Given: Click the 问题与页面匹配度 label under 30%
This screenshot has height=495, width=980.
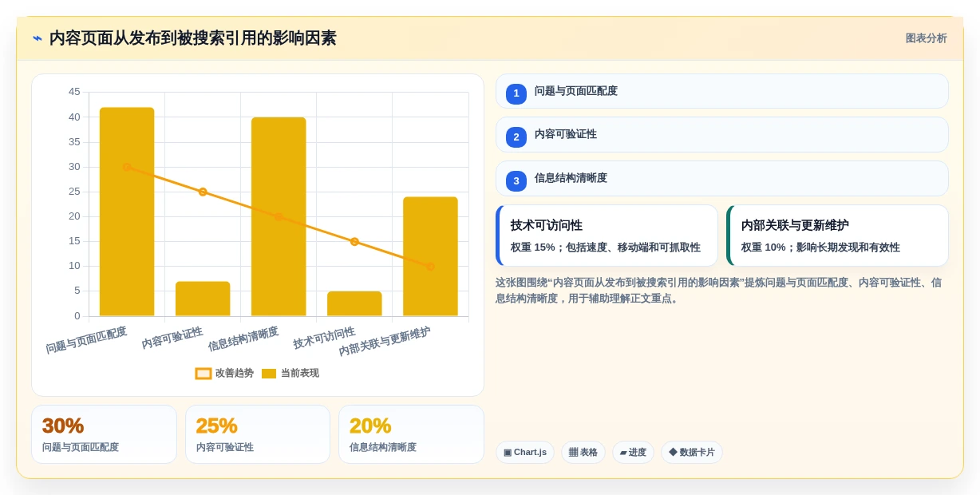Looking at the screenshot, I should pyautogui.click(x=81, y=447).
